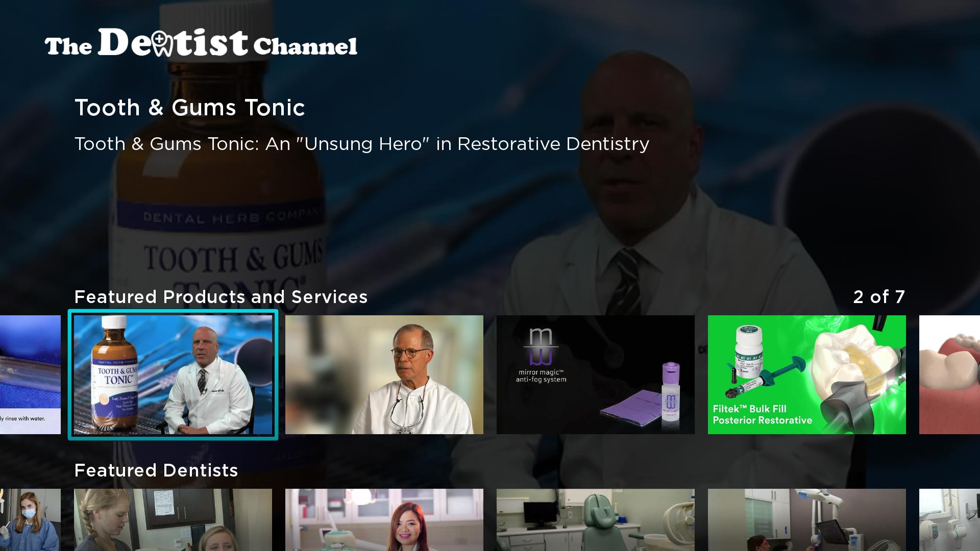The height and width of the screenshot is (551, 980).
Task: Click The Dentist Channel logo
Action: click(201, 43)
